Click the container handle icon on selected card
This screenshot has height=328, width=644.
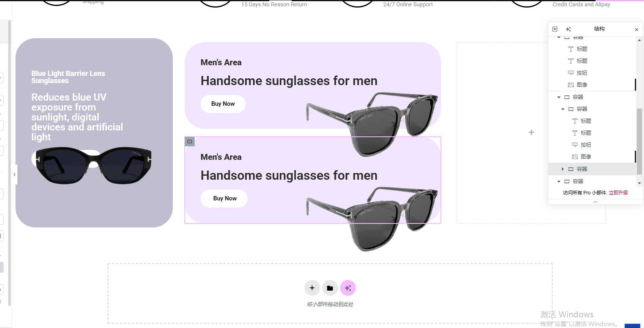pos(190,142)
